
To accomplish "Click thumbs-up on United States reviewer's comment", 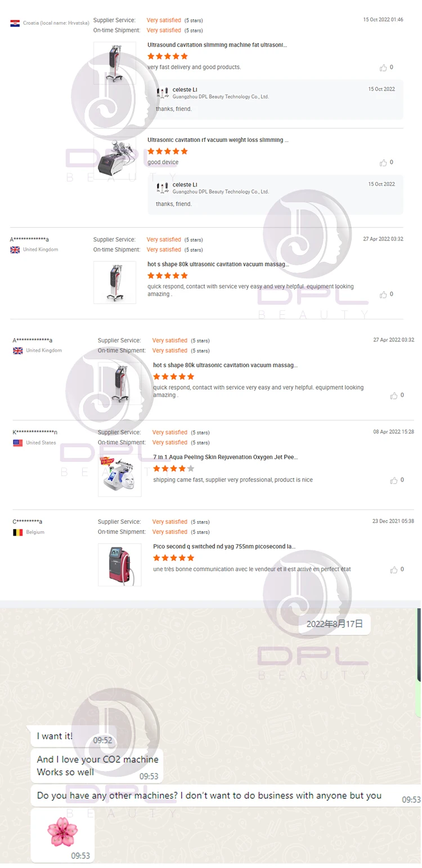I will point(394,480).
